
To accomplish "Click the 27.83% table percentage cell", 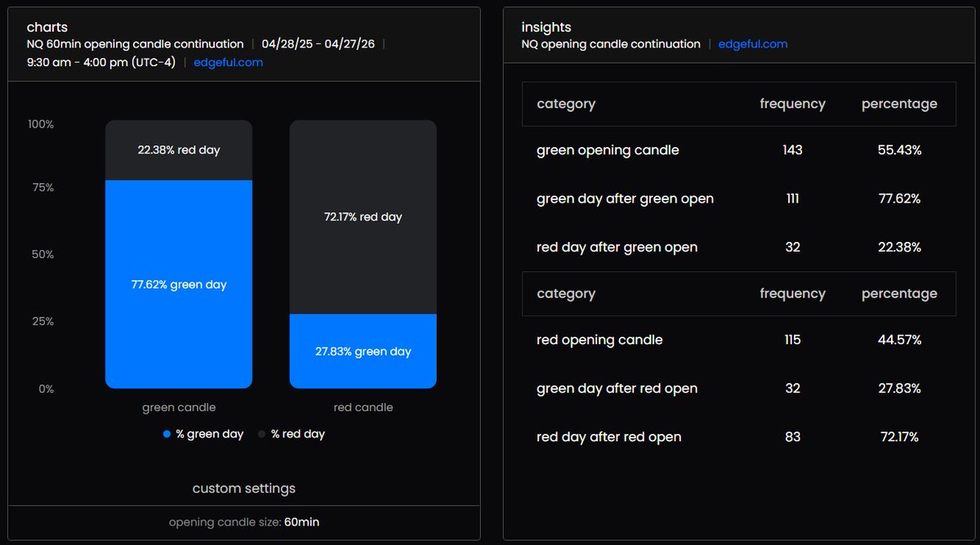I will click(899, 388).
